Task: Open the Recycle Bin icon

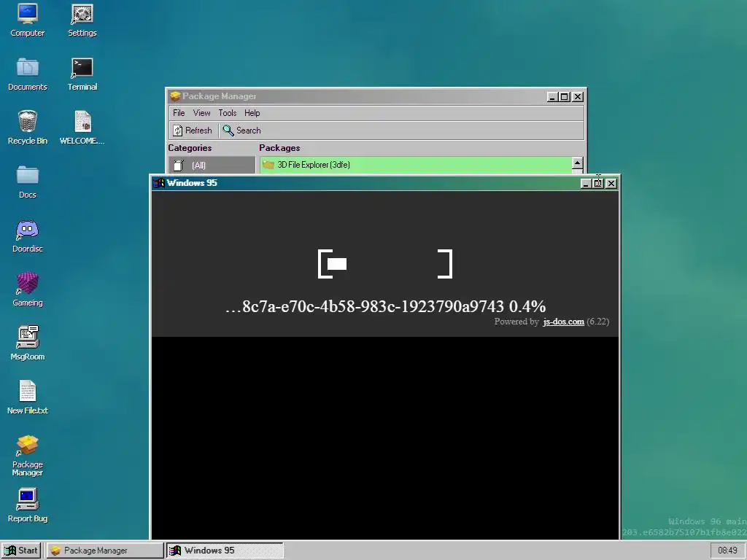Action: [x=28, y=128]
